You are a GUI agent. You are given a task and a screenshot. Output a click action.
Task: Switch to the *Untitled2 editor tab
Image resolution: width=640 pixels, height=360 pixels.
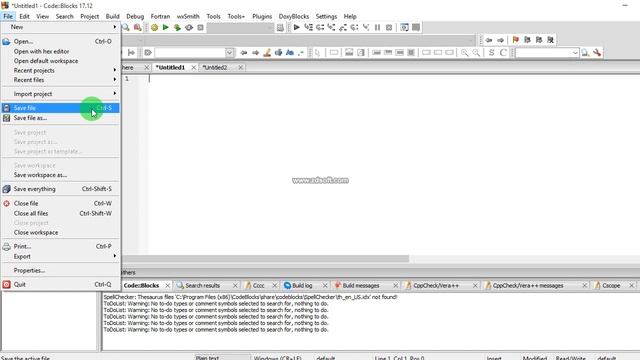point(215,67)
